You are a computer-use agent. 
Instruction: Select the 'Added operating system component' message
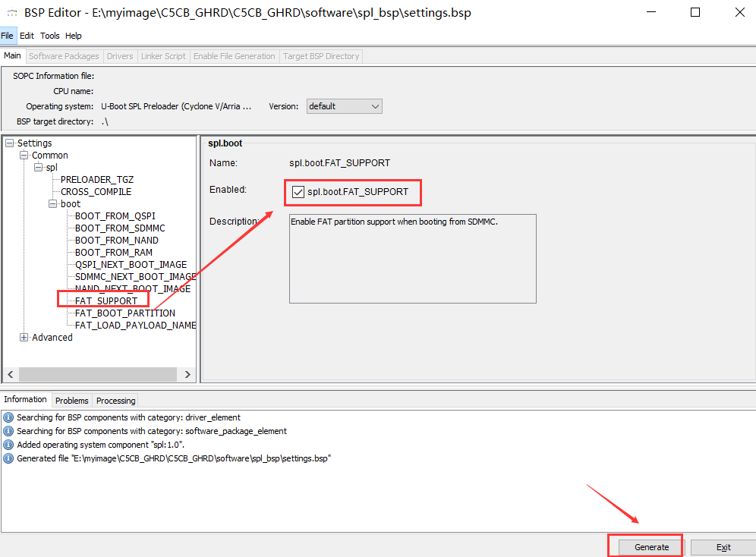pos(101,445)
